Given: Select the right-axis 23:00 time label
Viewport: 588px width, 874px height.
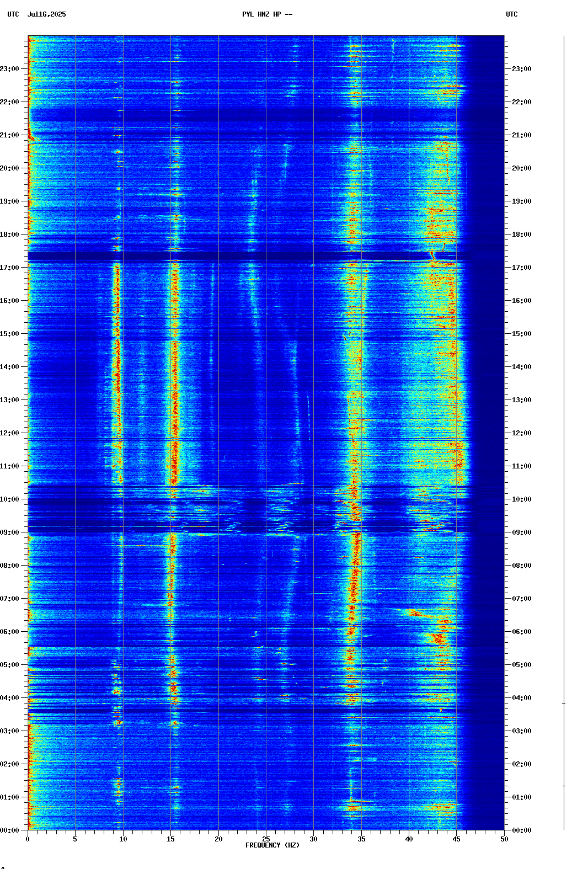Looking at the screenshot, I should click(522, 69).
